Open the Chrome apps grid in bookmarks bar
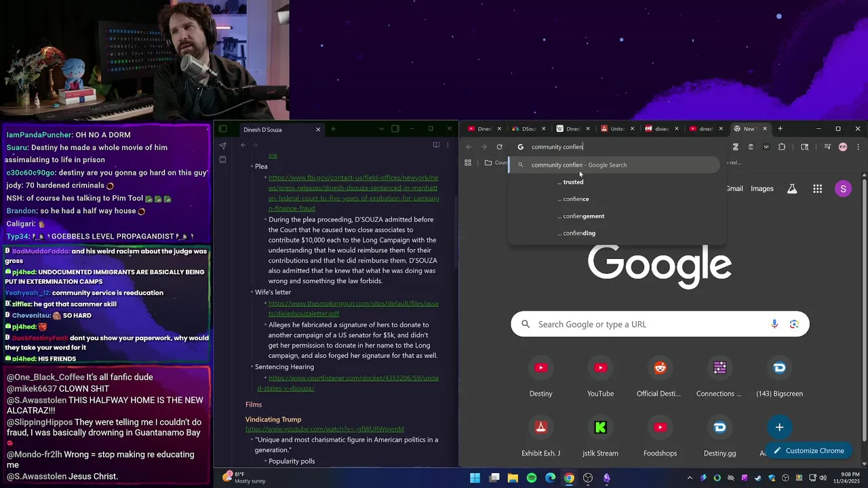868x488 pixels. [468, 163]
